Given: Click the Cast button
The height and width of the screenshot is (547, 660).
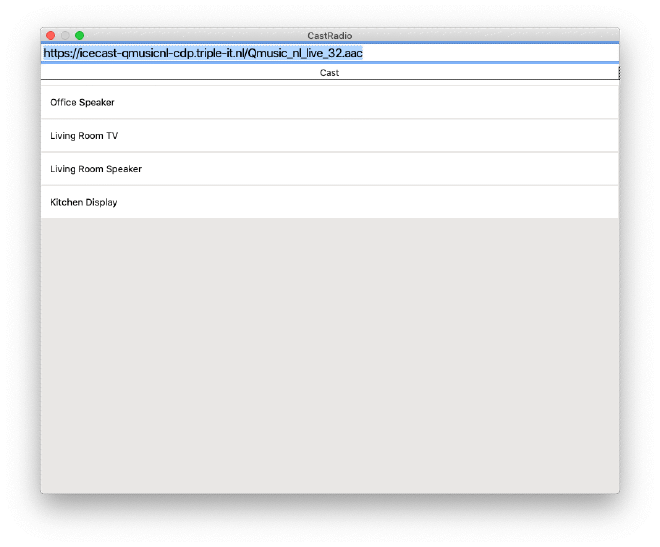Looking at the screenshot, I should click(x=330, y=73).
